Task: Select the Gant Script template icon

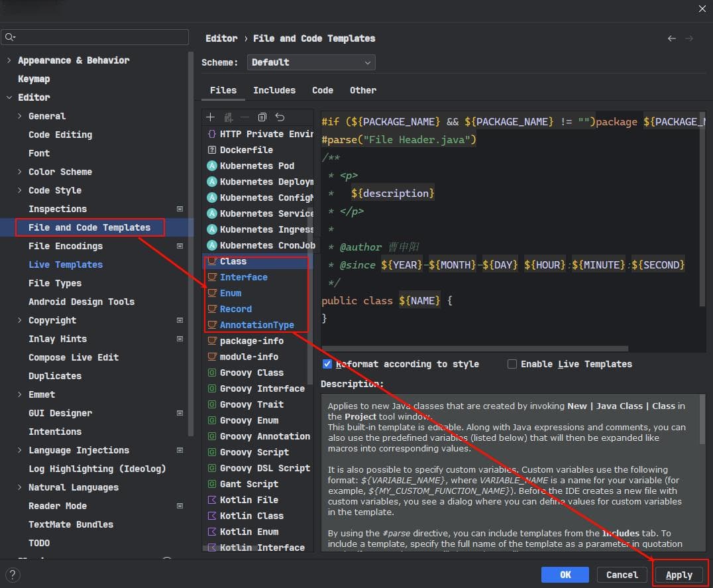Action: [211, 485]
